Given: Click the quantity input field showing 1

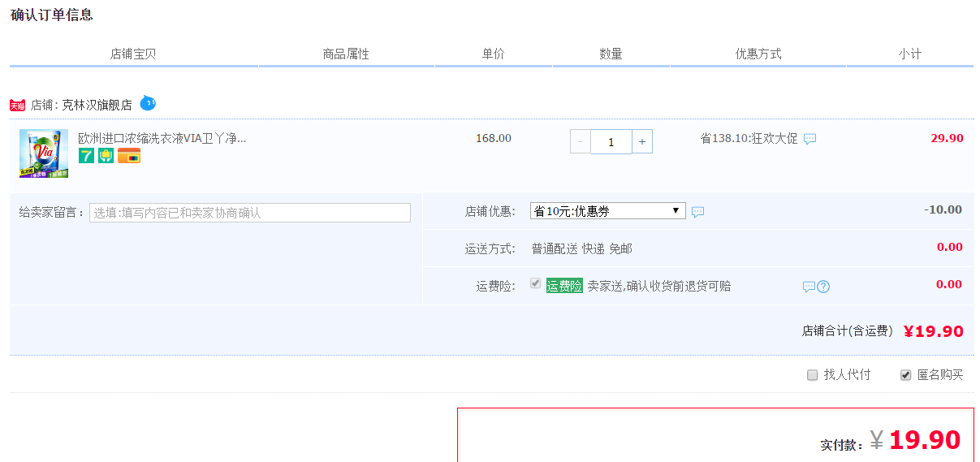Looking at the screenshot, I should tap(611, 141).
